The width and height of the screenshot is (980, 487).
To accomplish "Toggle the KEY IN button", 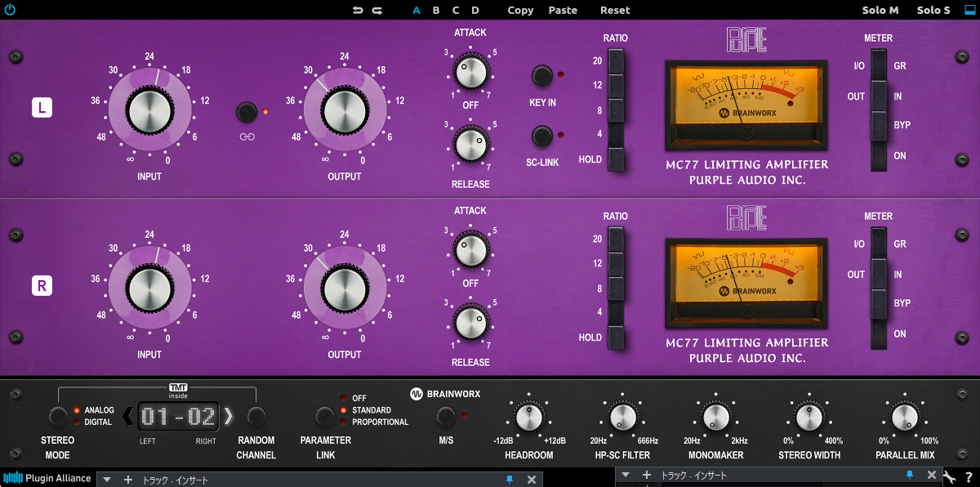I will tap(541, 76).
